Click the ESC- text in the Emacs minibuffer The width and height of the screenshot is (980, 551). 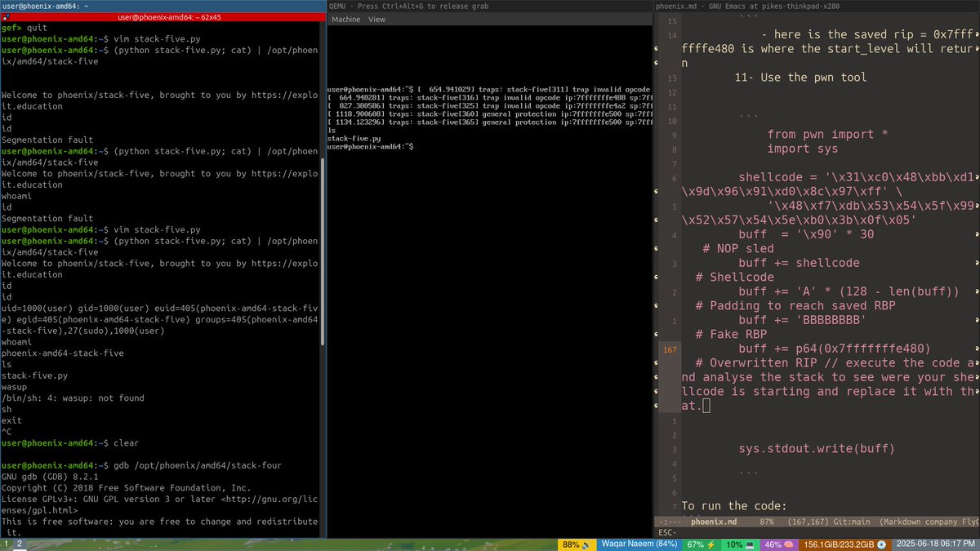coord(666,532)
